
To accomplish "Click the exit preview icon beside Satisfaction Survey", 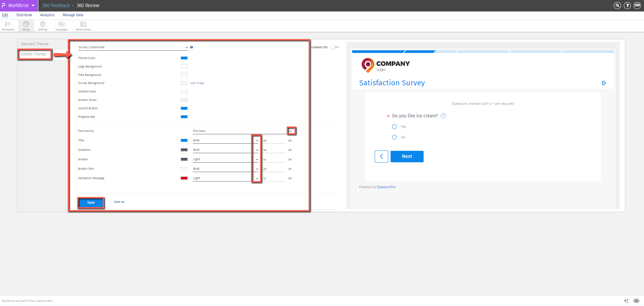I will [x=604, y=83].
